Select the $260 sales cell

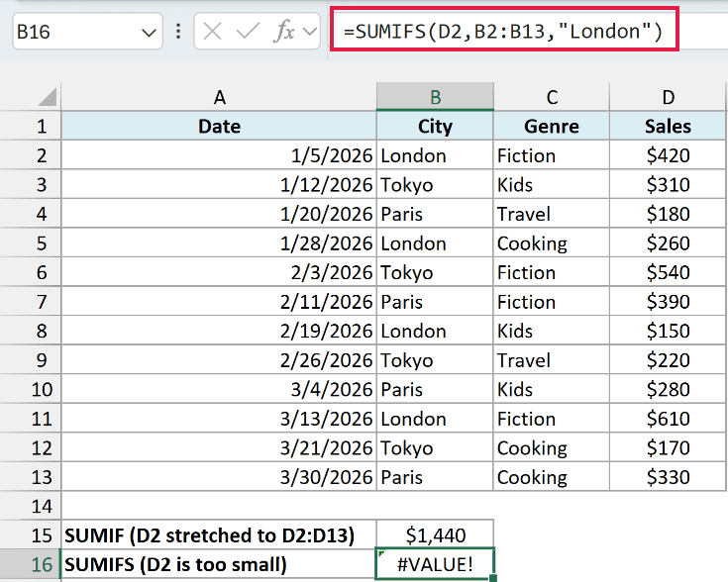(668, 243)
